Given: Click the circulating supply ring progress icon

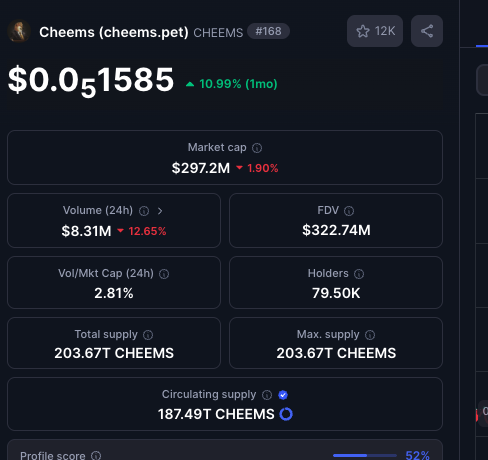Looking at the screenshot, I should tap(286, 414).
